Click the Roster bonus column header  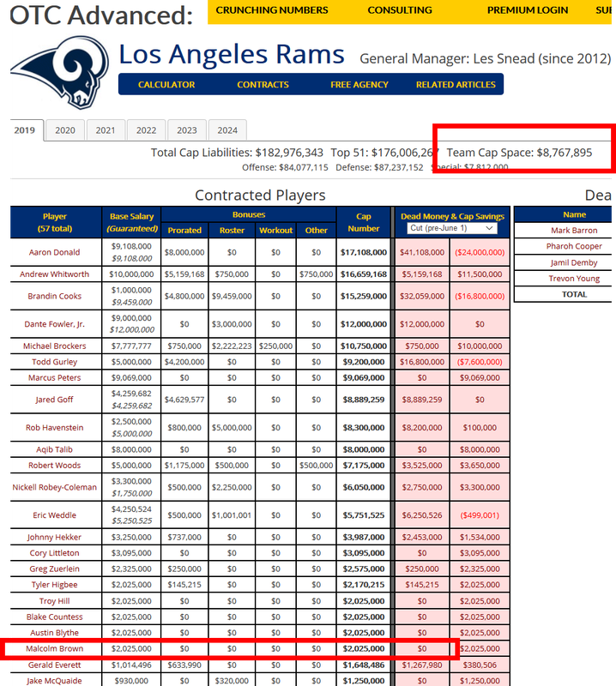pos(232,230)
